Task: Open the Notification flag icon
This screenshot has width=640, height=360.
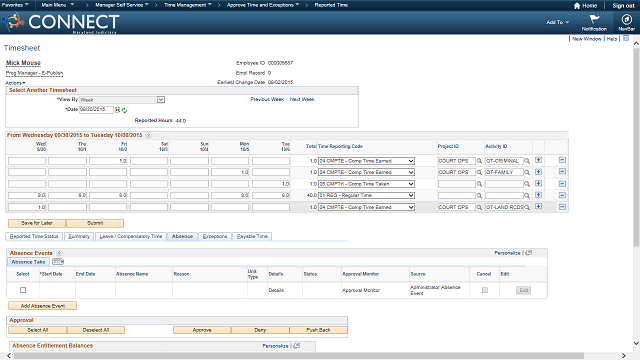Action: pos(594,19)
